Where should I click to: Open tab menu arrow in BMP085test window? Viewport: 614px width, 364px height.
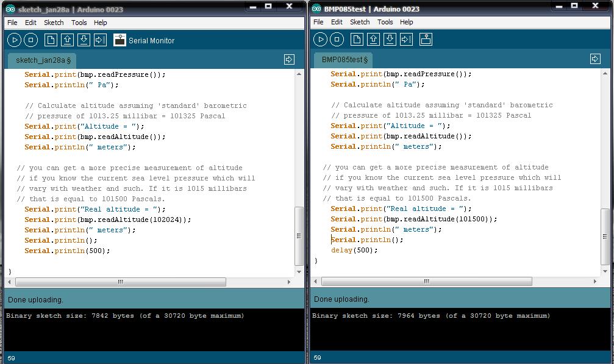(595, 59)
